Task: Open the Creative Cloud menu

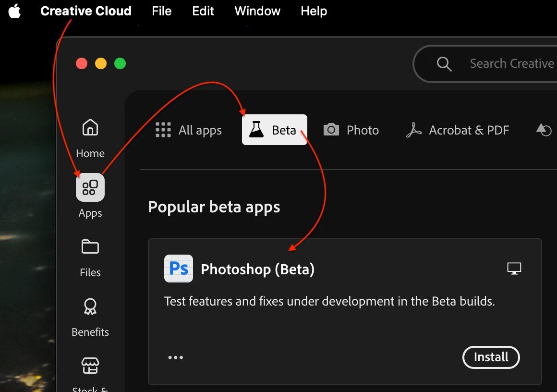Action: 86,11
